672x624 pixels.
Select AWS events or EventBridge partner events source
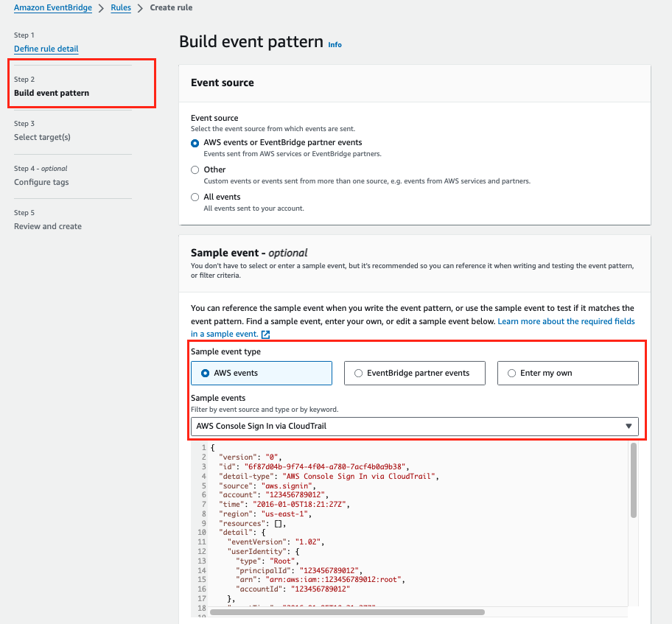point(195,142)
